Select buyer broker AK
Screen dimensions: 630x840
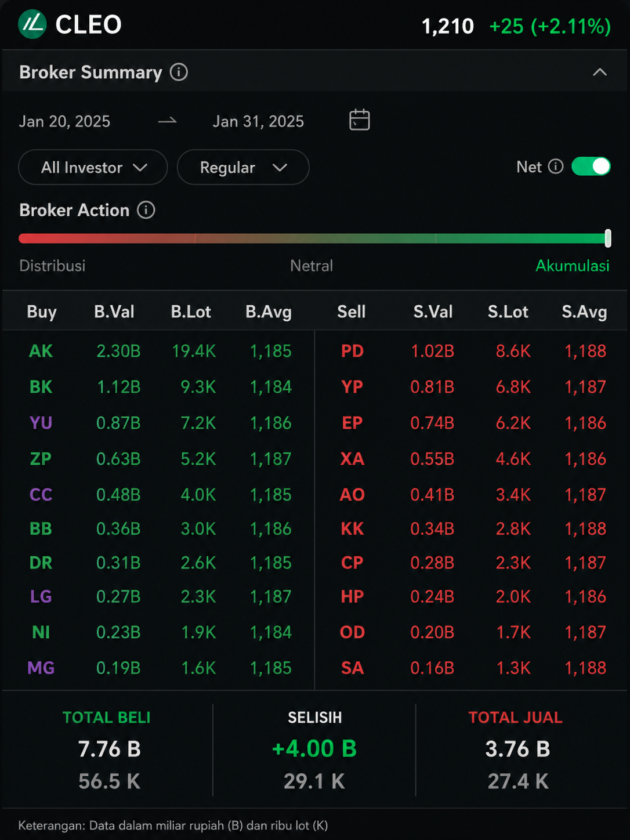(x=41, y=351)
